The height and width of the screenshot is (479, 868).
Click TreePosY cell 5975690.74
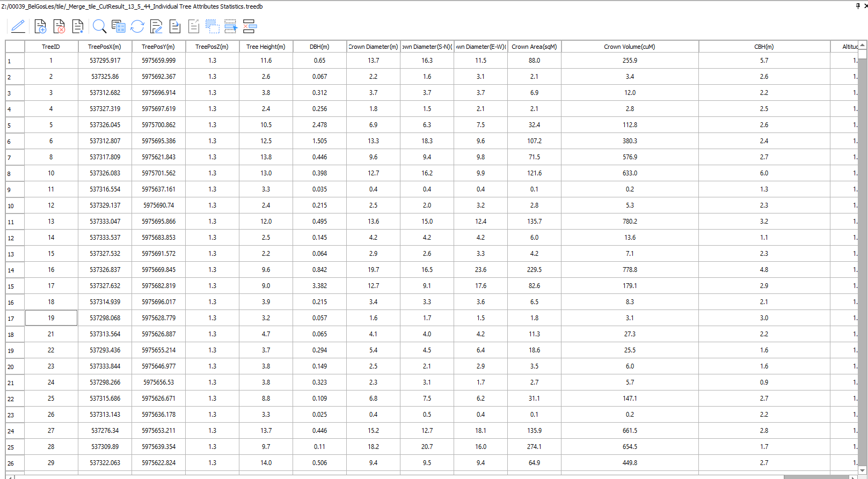click(158, 205)
